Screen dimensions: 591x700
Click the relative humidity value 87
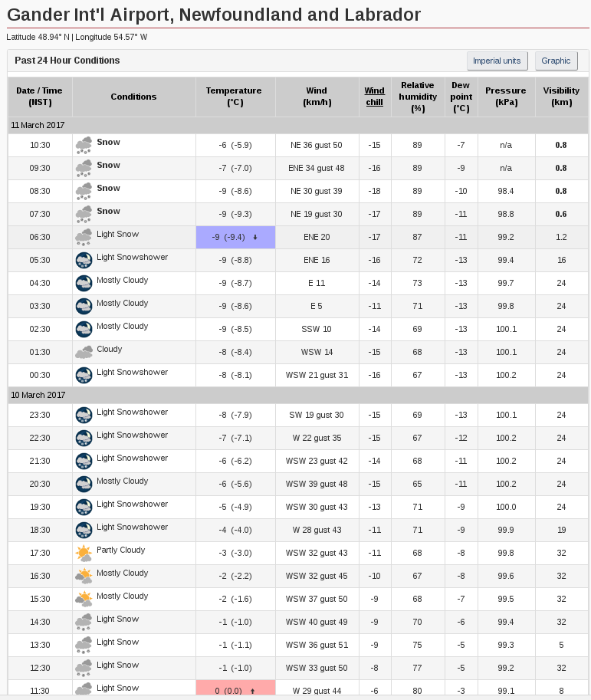point(417,237)
